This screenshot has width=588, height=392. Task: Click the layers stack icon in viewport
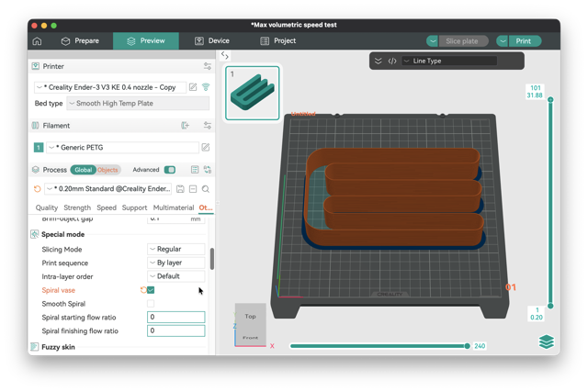(547, 342)
